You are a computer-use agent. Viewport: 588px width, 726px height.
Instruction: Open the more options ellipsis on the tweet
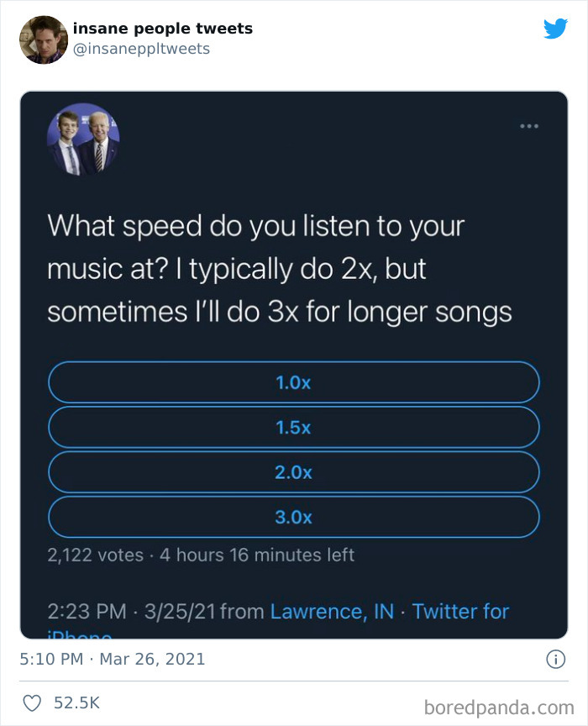[529, 124]
